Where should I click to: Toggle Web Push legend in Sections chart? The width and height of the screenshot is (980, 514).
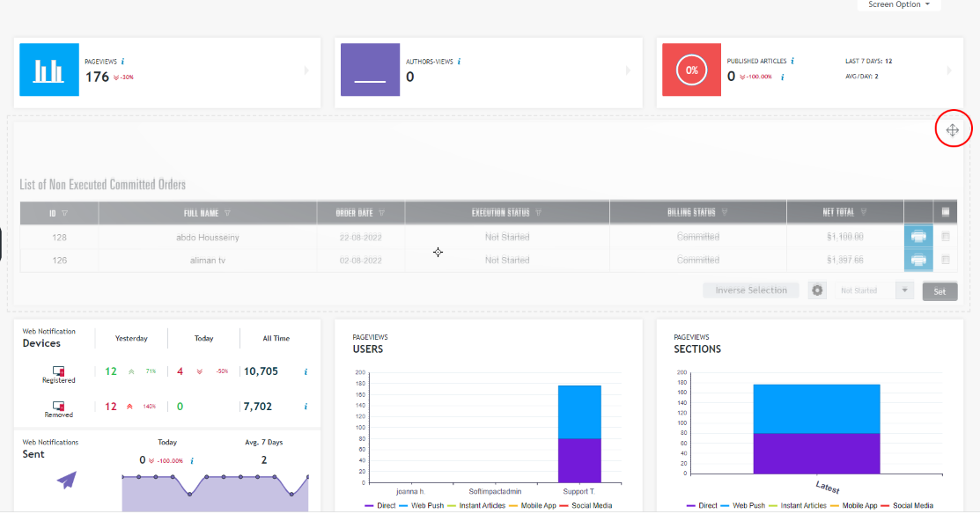click(742, 505)
